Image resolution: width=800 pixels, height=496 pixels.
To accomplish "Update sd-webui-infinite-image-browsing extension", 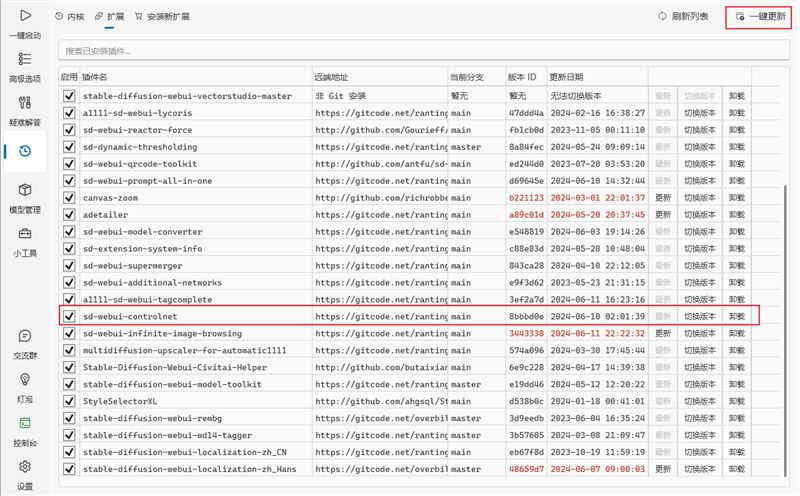I will click(663, 333).
